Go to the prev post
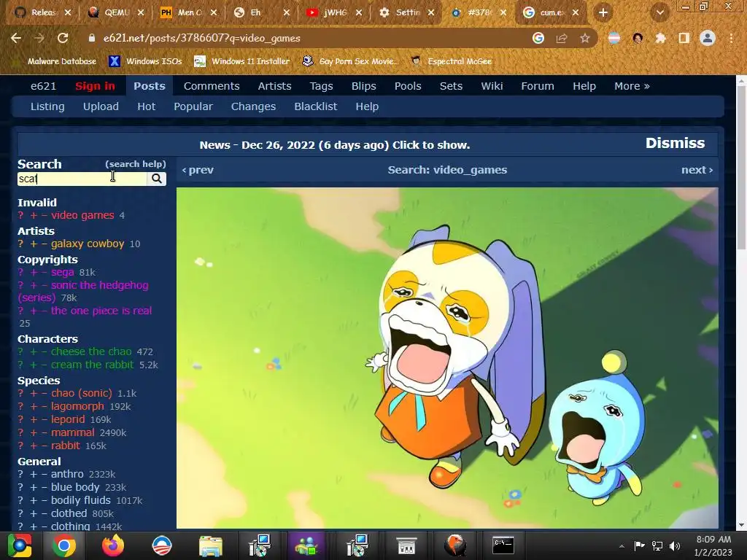This screenshot has width=747, height=560. pyautogui.click(x=198, y=170)
